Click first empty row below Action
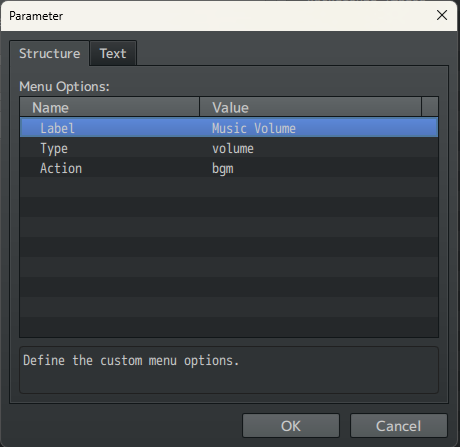 (x=229, y=187)
